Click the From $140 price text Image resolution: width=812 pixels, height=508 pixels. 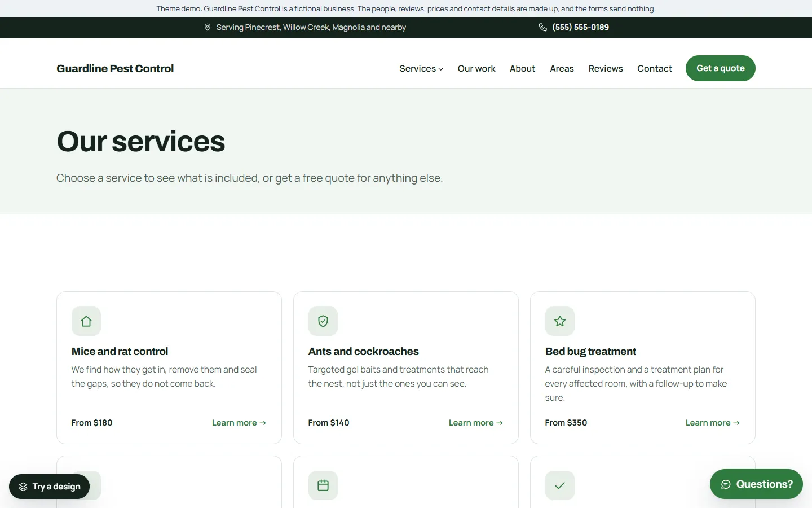[329, 423]
